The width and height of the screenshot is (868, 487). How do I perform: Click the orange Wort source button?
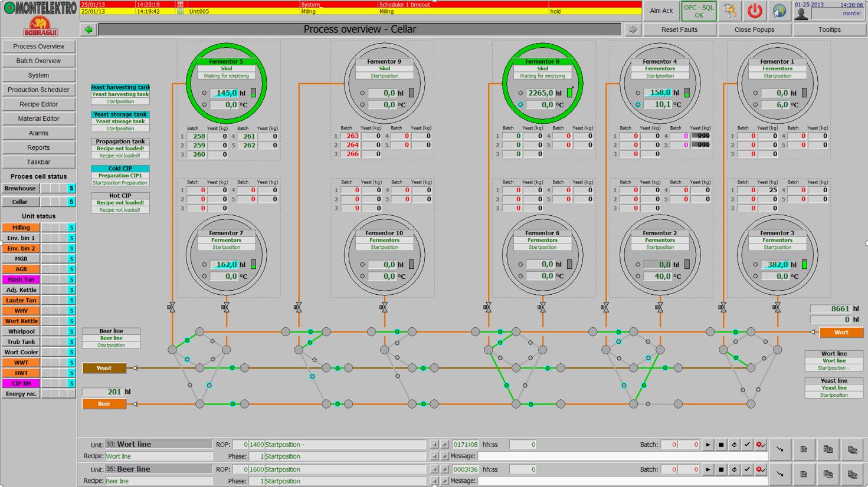(841, 333)
